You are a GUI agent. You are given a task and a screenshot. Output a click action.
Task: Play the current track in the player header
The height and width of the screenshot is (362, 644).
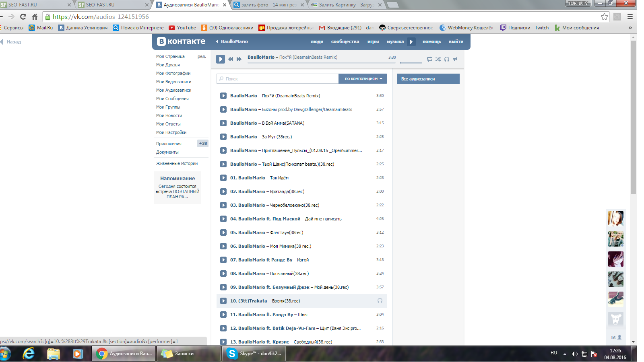tap(221, 59)
